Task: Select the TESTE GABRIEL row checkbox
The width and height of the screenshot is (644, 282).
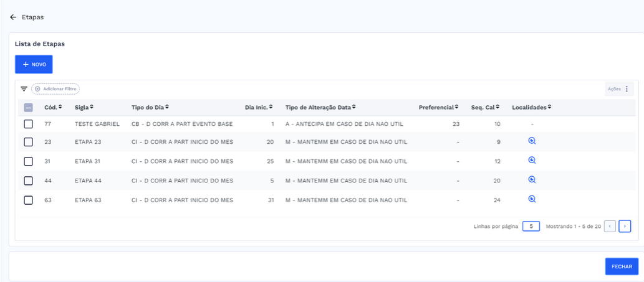Action: tap(28, 124)
